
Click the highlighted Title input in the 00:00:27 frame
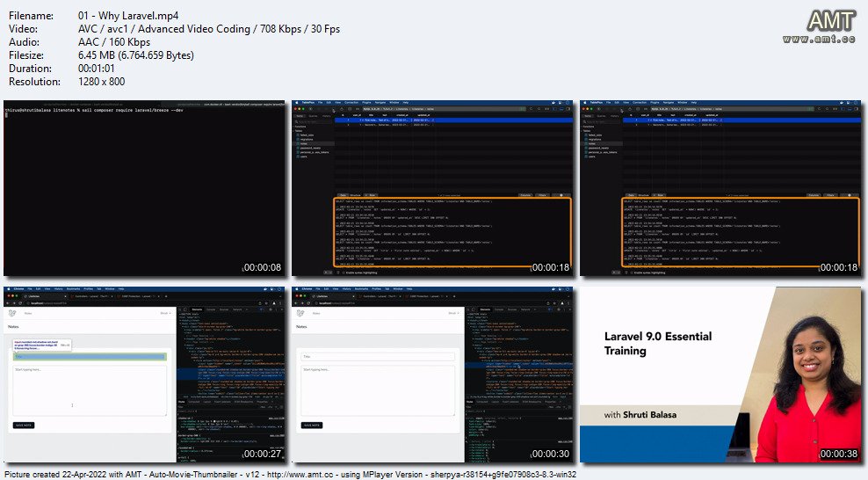(90, 357)
